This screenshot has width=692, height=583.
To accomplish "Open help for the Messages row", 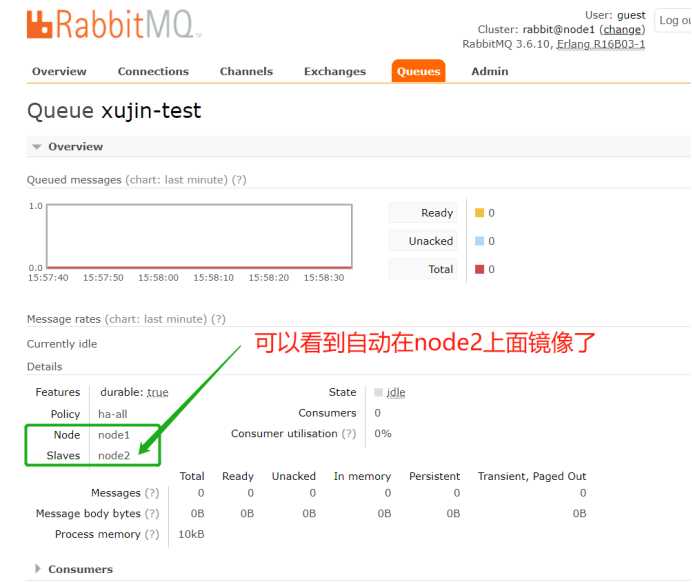I will [152, 493].
